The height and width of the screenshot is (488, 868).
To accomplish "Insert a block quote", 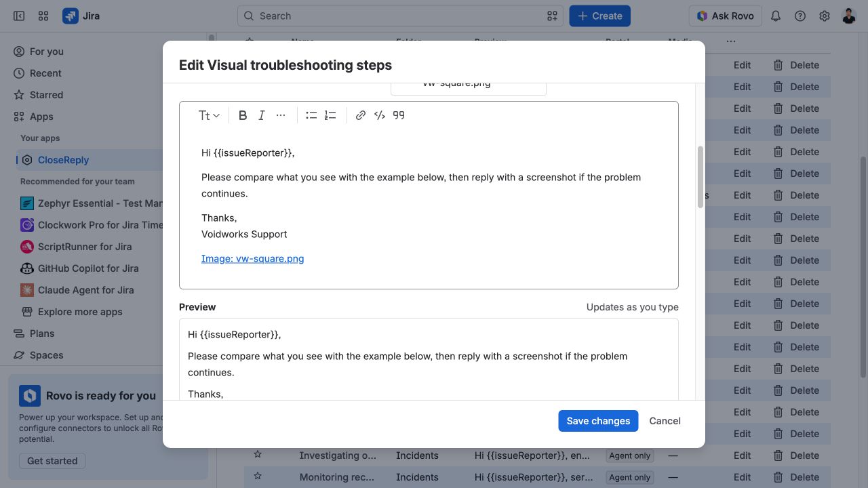I will click(399, 115).
